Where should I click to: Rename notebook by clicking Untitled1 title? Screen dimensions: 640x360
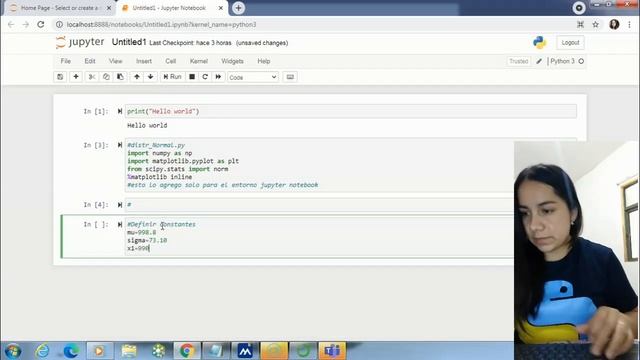click(x=129, y=42)
